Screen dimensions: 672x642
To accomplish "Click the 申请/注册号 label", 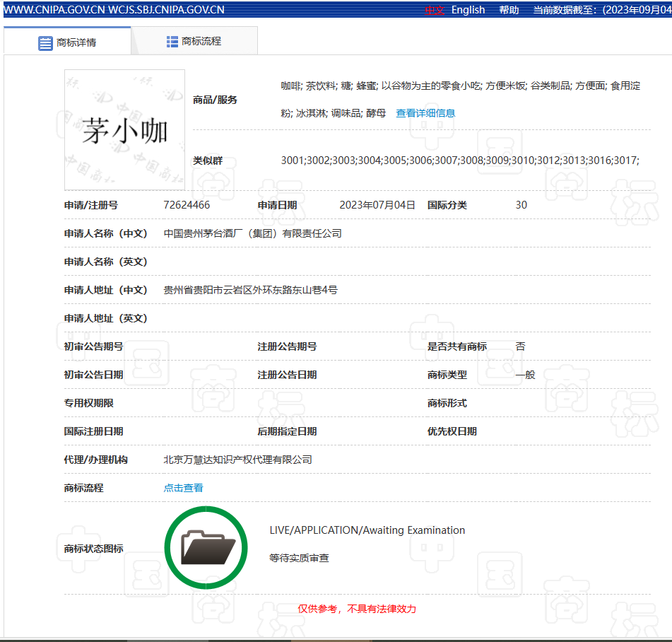I will (91, 205).
